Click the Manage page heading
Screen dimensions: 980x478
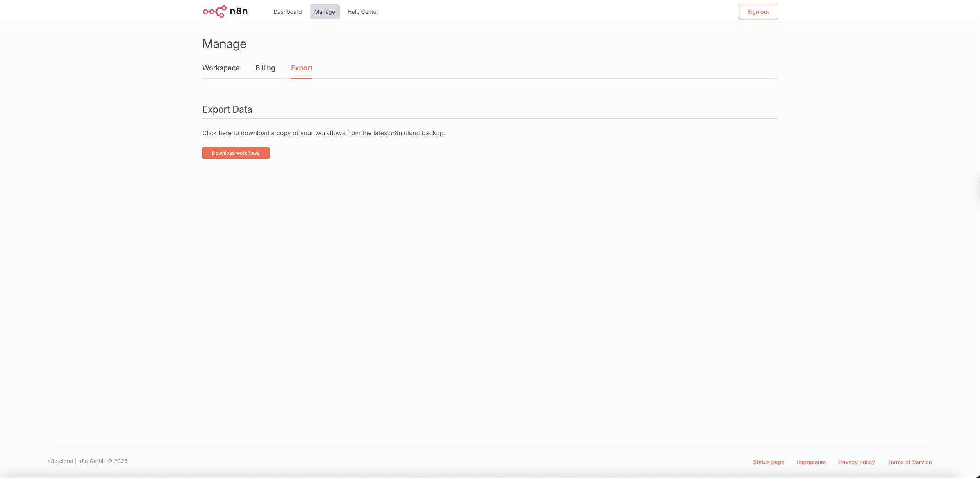[224, 44]
